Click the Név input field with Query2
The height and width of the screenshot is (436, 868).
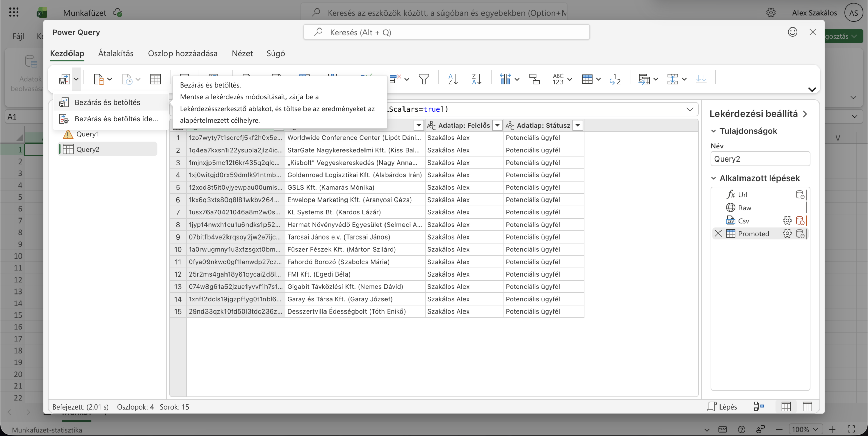click(x=760, y=159)
